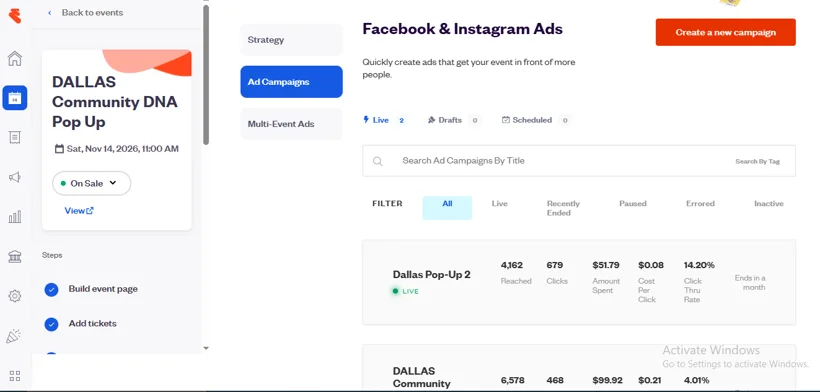Open the Events calendar sidebar icon
The image size is (820, 392).
tap(15, 98)
